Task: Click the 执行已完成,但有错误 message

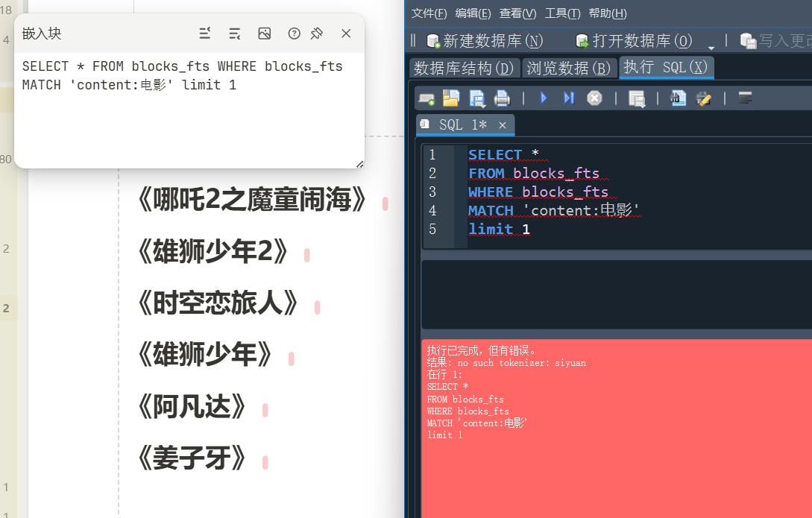Action: pyautogui.click(x=481, y=351)
